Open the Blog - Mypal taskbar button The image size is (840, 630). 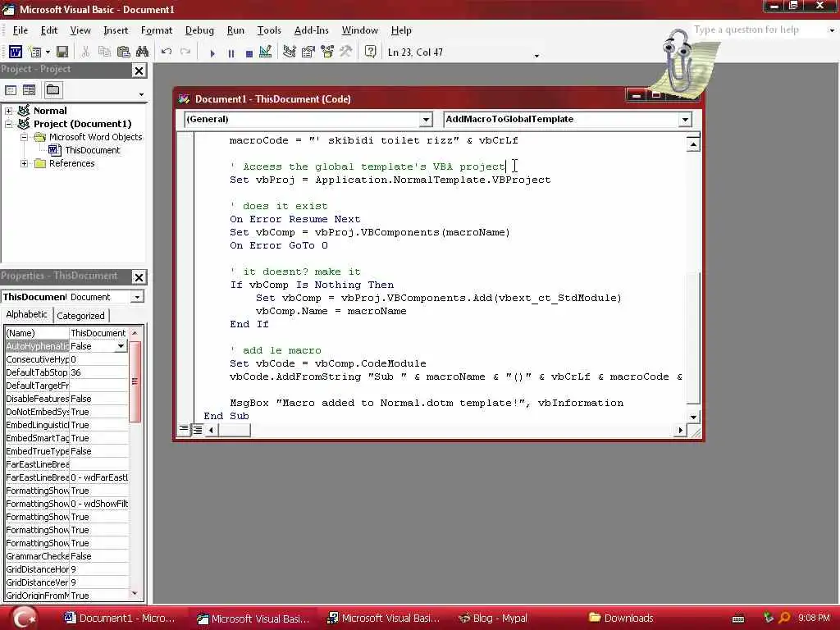click(x=493, y=619)
